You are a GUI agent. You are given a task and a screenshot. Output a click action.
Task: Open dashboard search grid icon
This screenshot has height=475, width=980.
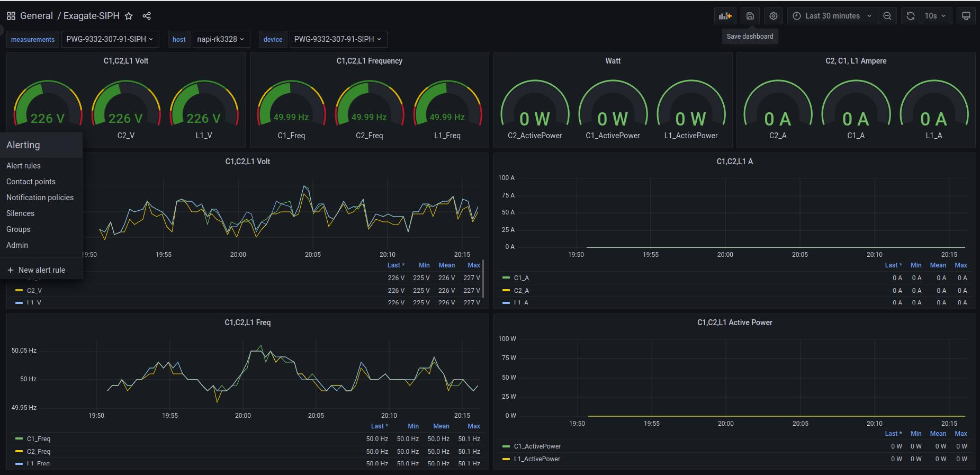tap(11, 16)
